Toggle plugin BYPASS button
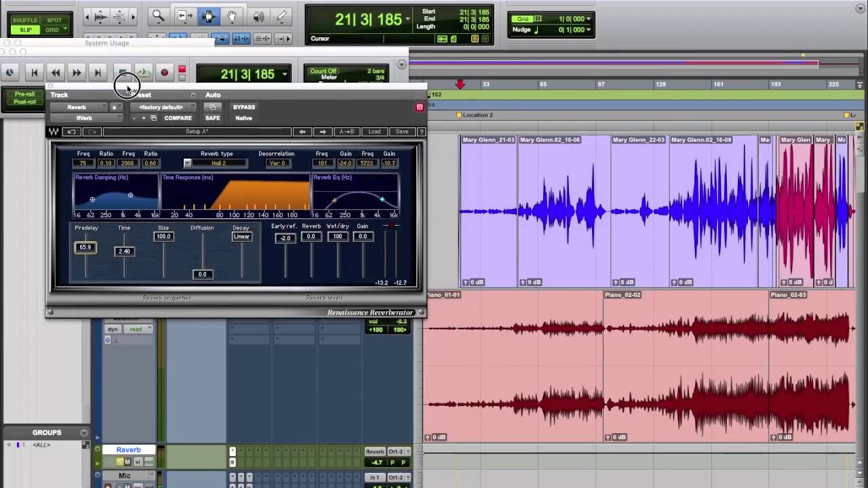 coord(244,107)
